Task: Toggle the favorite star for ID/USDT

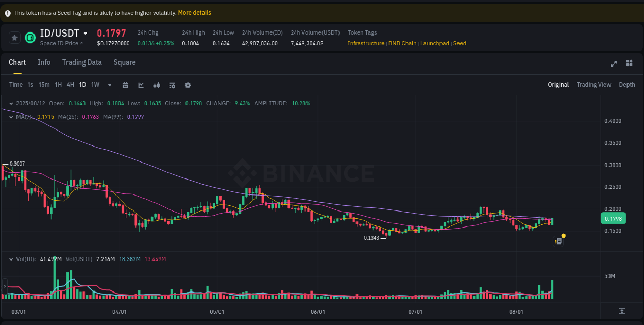Action: coord(14,38)
